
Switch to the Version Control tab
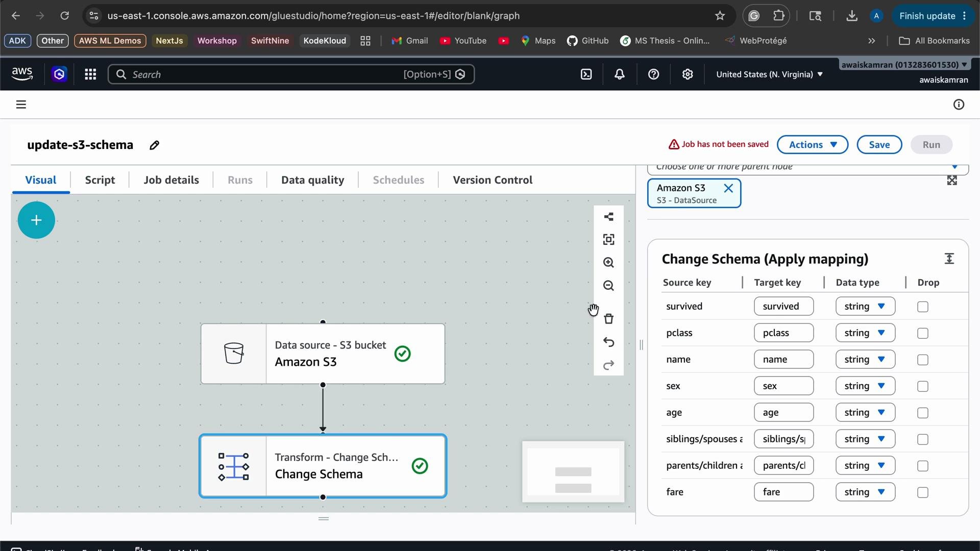(x=493, y=180)
